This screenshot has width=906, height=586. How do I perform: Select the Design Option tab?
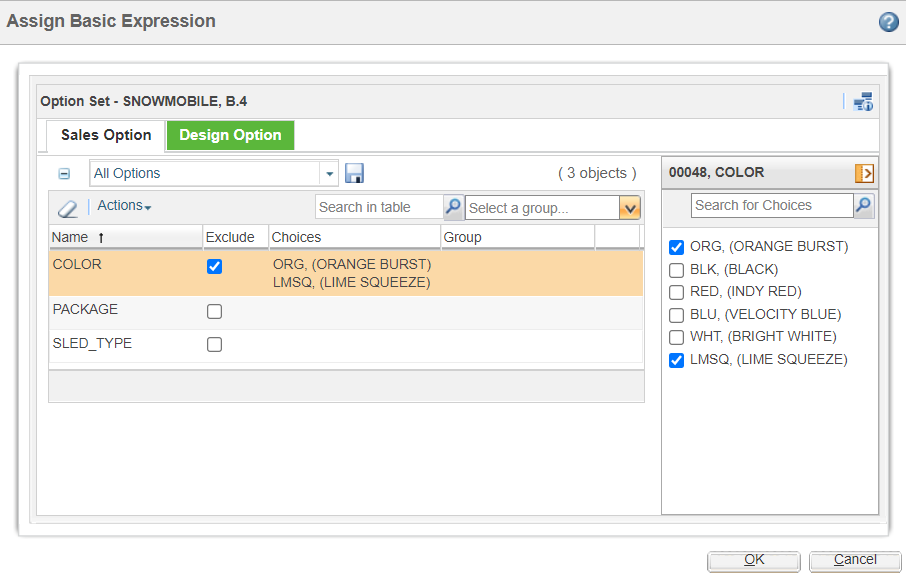230,134
